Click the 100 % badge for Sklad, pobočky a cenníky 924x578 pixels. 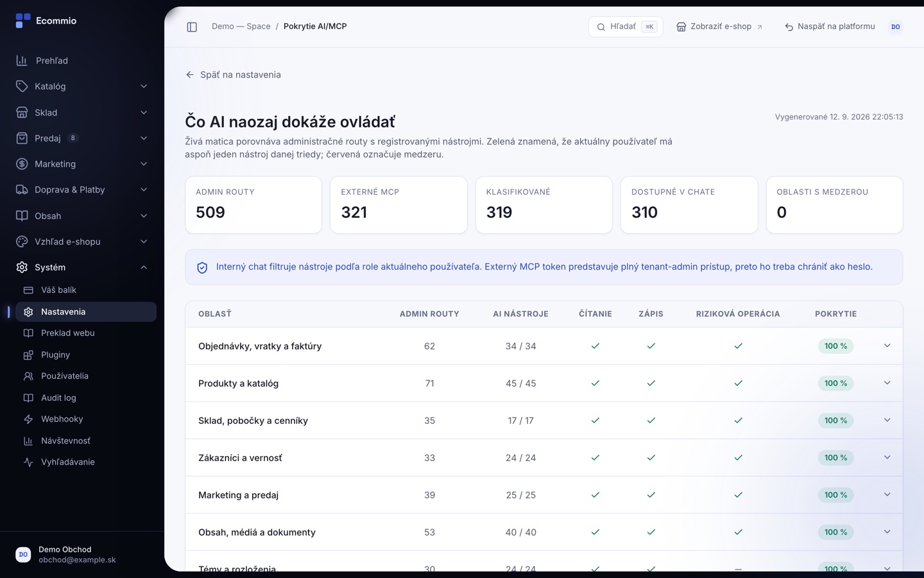coord(835,421)
